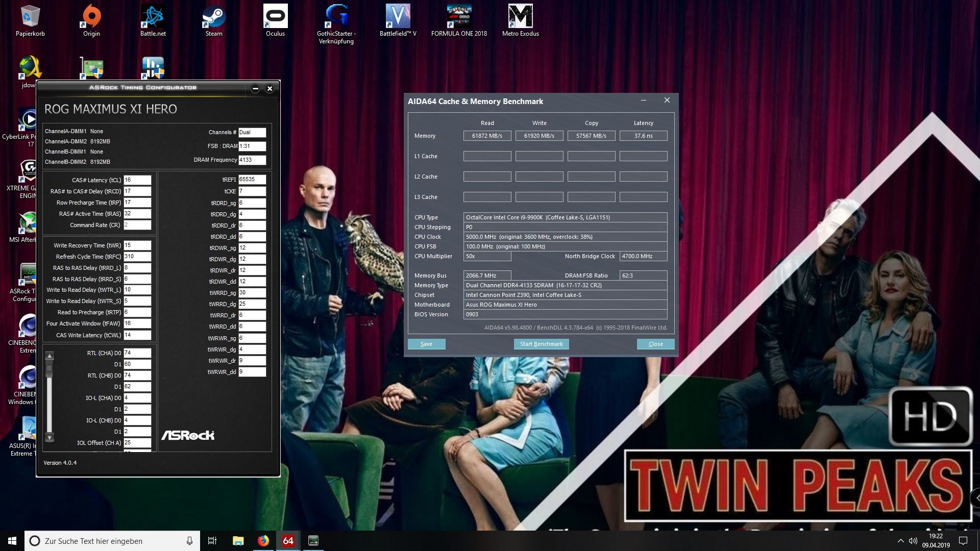The width and height of the screenshot is (980, 551).
Task: Click the microphone icon in the search box
Action: tap(189, 541)
